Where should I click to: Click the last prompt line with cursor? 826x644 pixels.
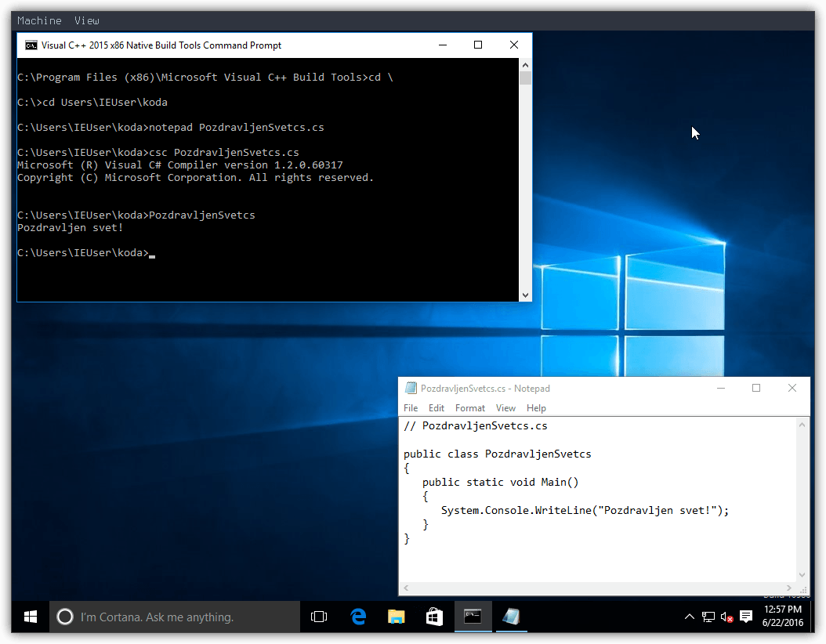point(86,253)
